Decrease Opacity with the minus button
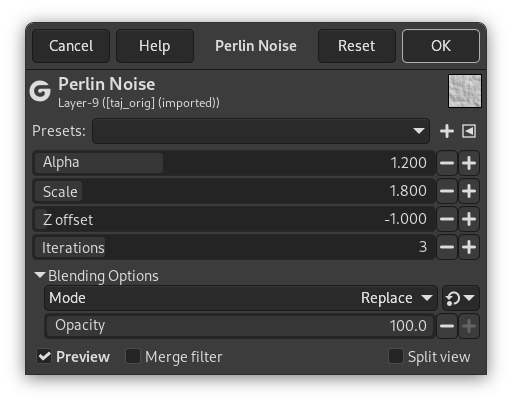Screen dimensions: 512x403 coord(447,326)
